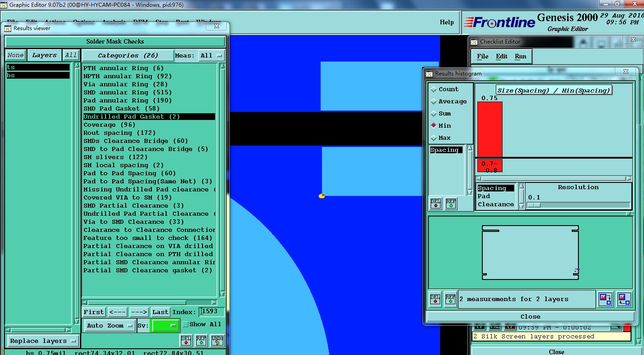Select PTH annular Ring (6) category
644x355 pixels.
(x=124, y=68)
